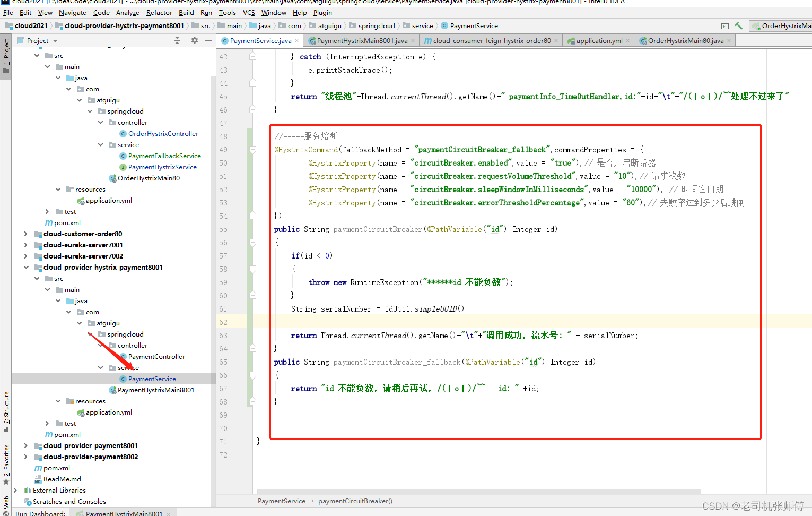Open the VCS menu
Image resolution: width=812 pixels, height=516 pixels.
click(249, 12)
